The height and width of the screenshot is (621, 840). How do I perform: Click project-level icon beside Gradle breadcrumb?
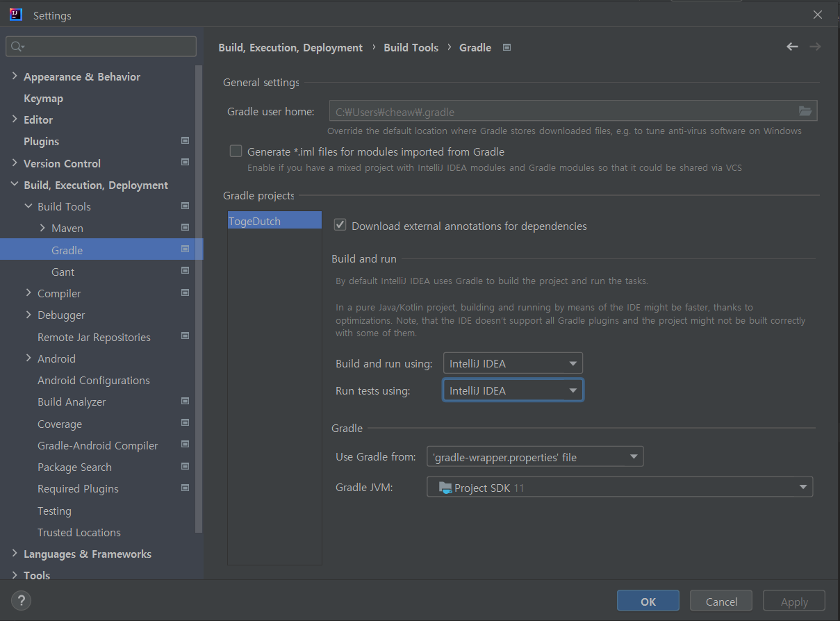pyautogui.click(x=507, y=47)
